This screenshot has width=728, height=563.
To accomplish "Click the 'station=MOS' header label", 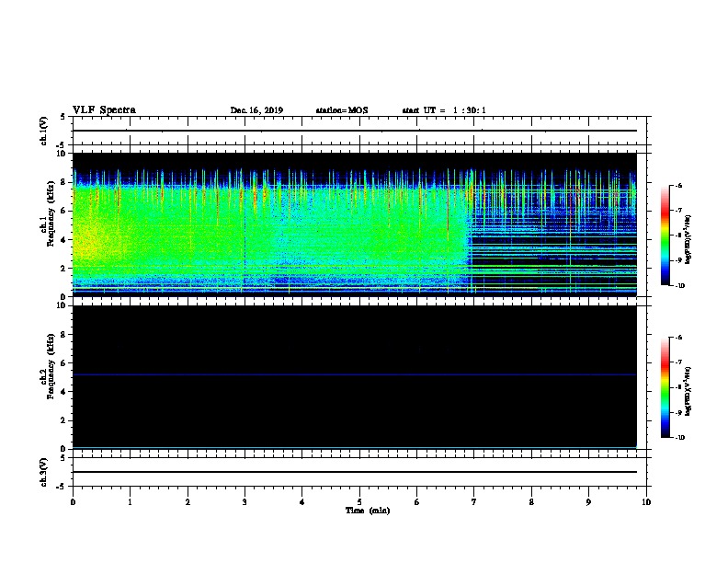I will coord(342,110).
